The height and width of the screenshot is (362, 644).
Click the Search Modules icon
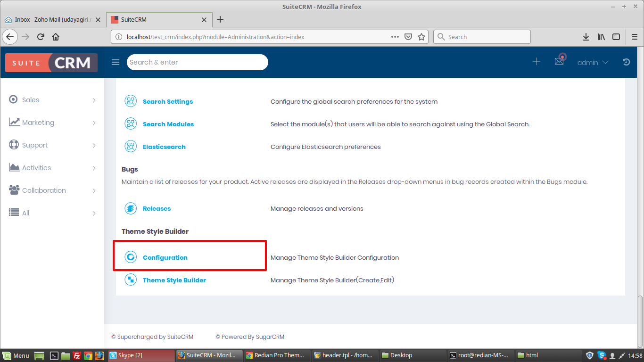pos(130,124)
